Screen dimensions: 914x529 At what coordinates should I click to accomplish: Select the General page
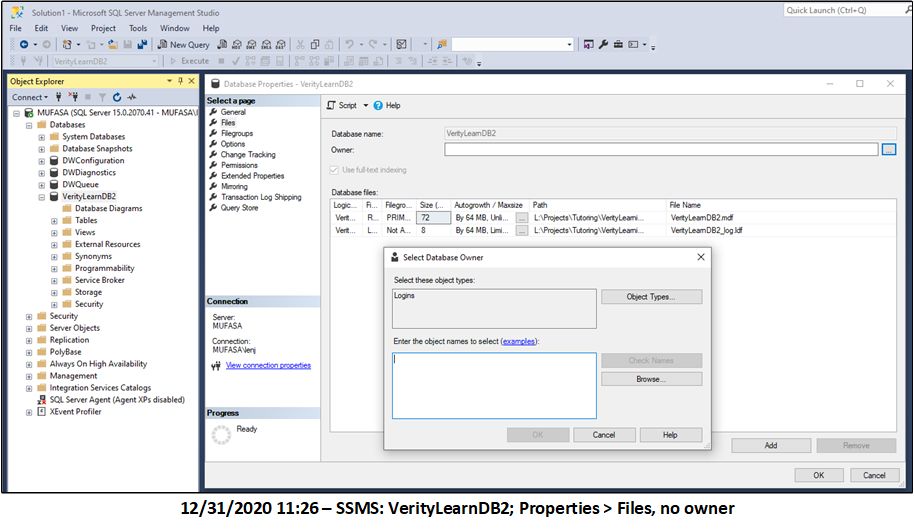[233, 112]
